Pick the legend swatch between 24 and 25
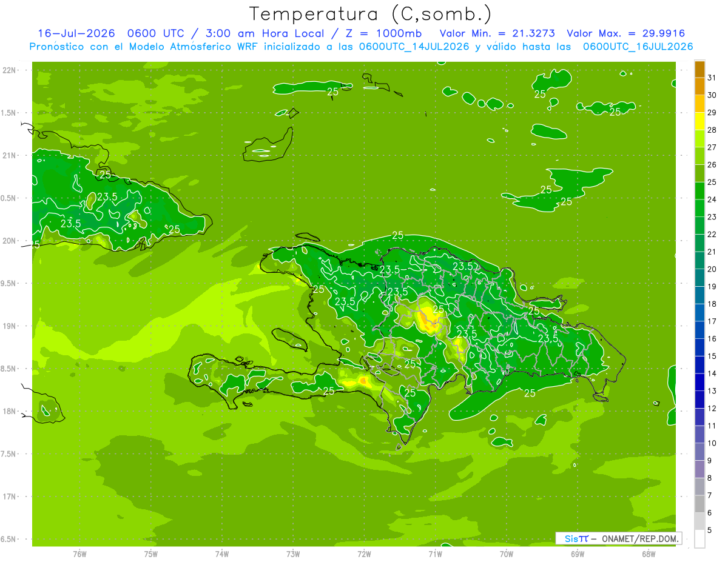Viewport: 728px width, 562px height. (699, 191)
